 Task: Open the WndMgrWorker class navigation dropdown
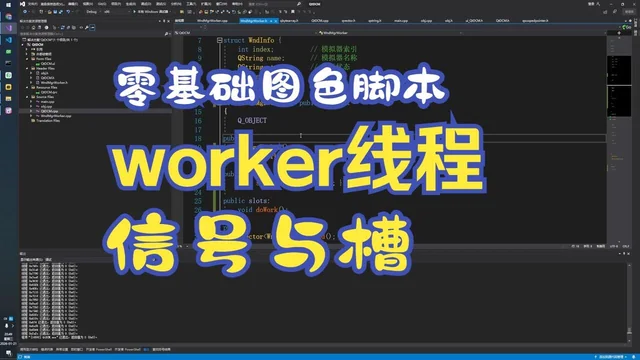[390, 33]
